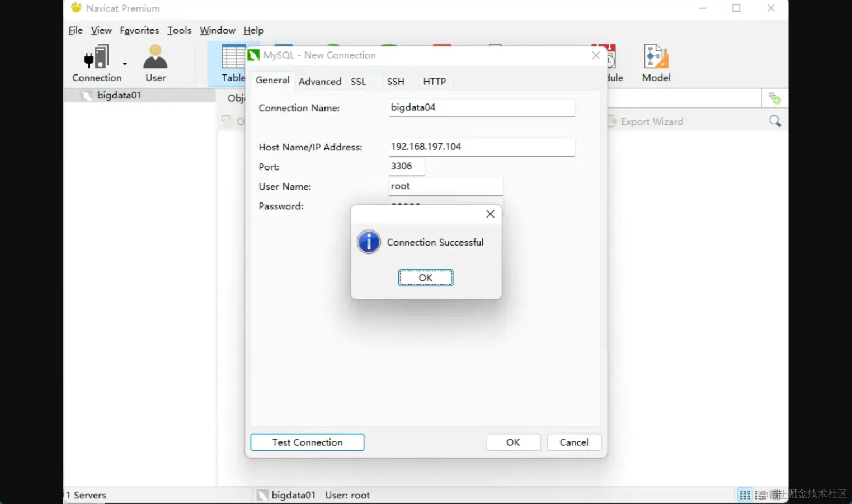Open the Window menu
The height and width of the screenshot is (504, 852).
coord(218,30)
